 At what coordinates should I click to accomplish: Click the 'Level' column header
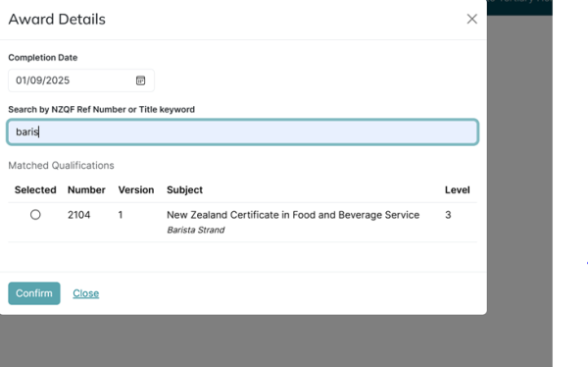457,190
